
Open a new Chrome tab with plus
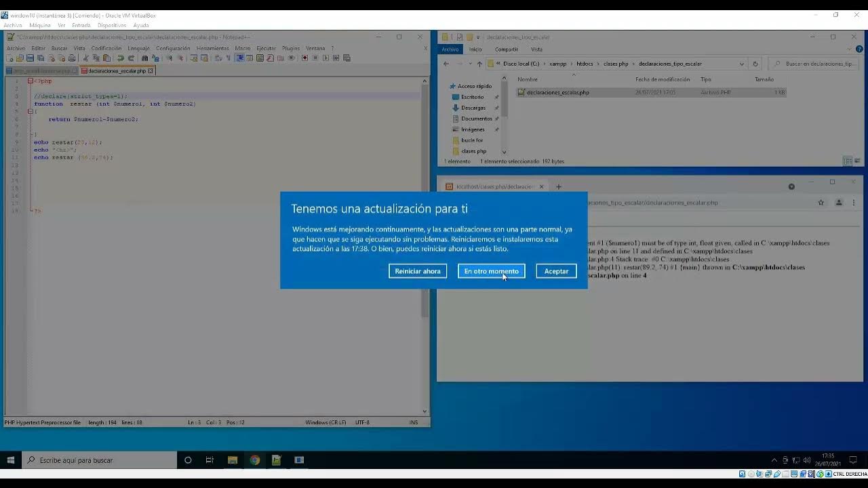(559, 186)
